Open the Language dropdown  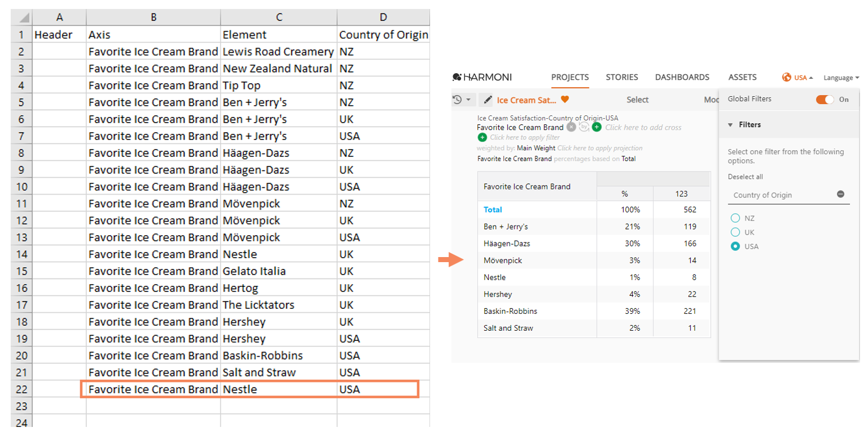point(841,78)
